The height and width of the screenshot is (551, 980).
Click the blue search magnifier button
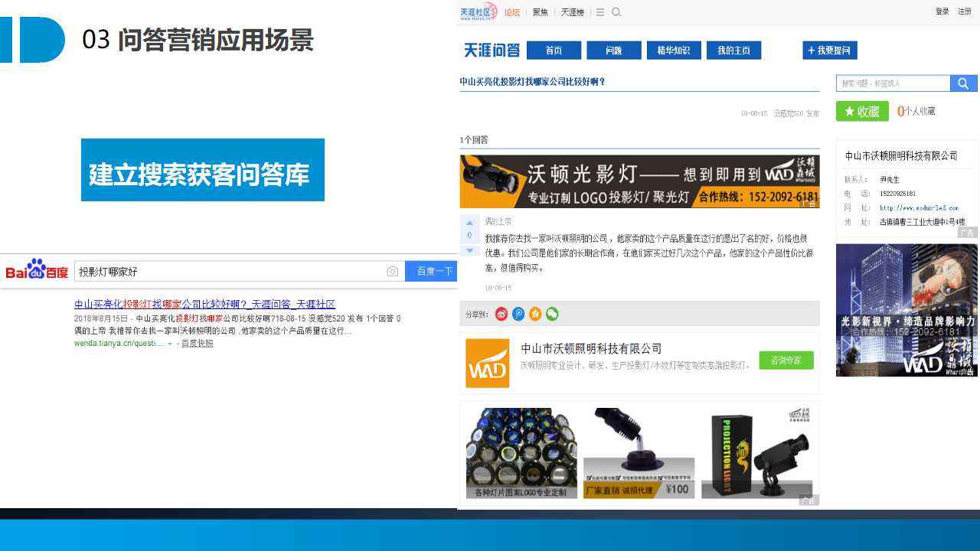pyautogui.click(x=963, y=83)
